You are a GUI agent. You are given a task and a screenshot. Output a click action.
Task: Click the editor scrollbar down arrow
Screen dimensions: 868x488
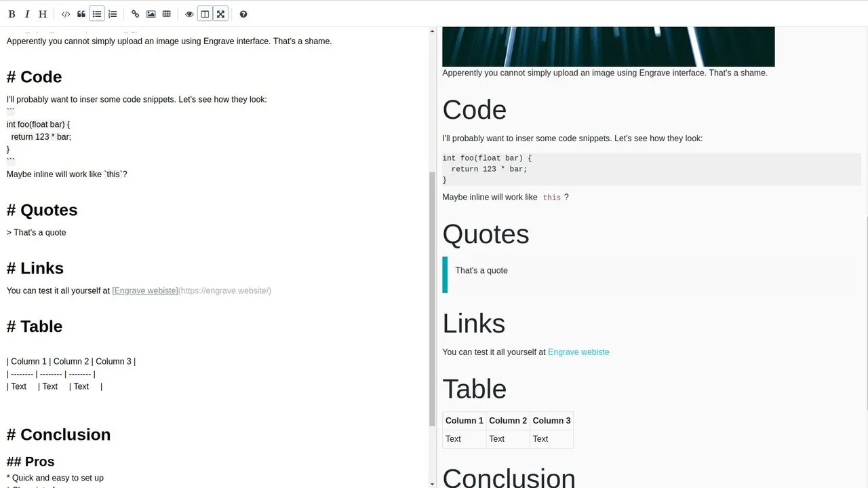coord(433,484)
